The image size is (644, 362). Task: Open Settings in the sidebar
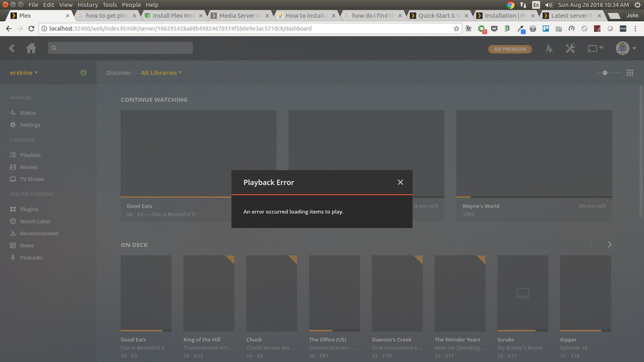30,125
